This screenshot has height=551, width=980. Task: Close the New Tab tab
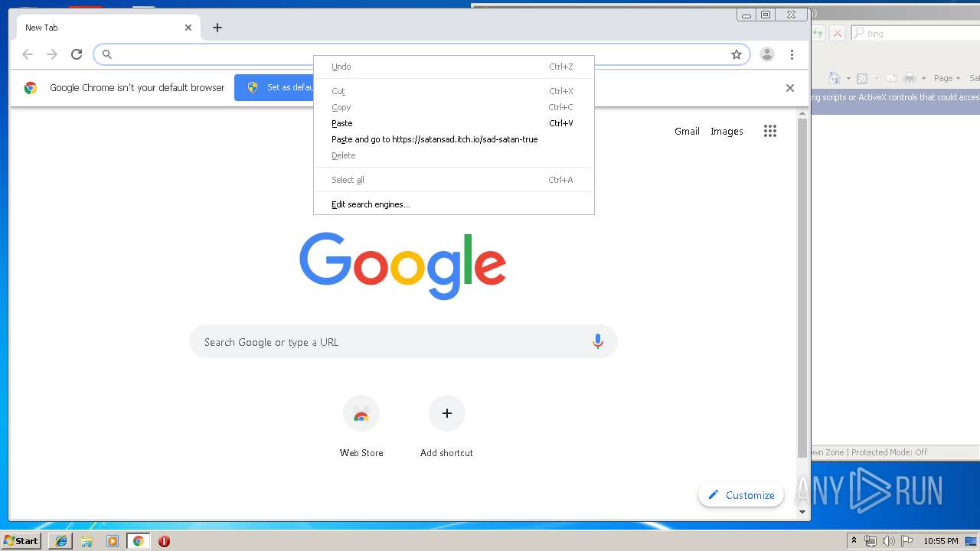point(188,28)
